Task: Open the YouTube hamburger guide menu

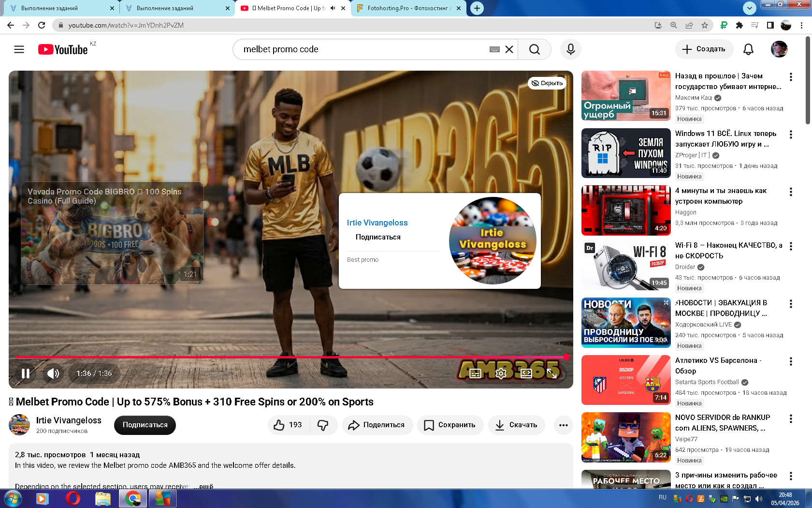Action: [19, 49]
